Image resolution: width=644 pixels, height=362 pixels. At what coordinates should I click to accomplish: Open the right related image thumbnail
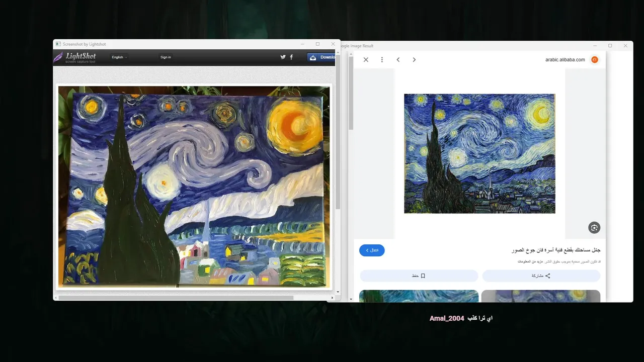click(541, 296)
